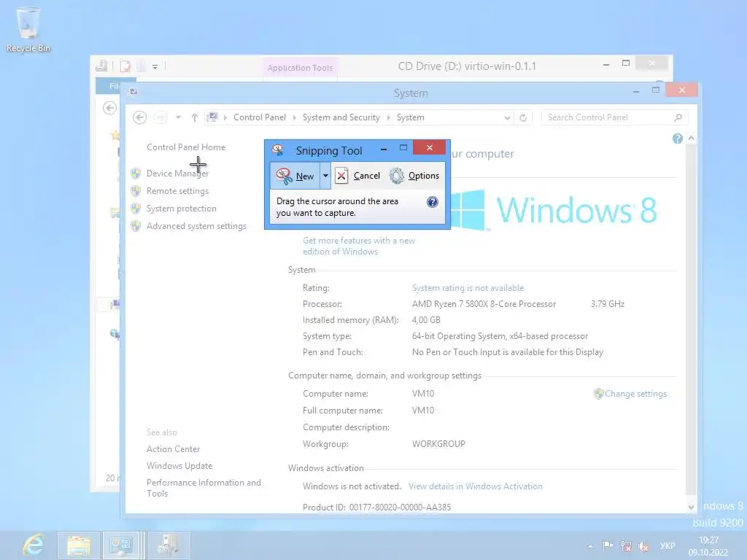Go to Control Panel Home
This screenshot has height=560, width=747.
pos(186,147)
